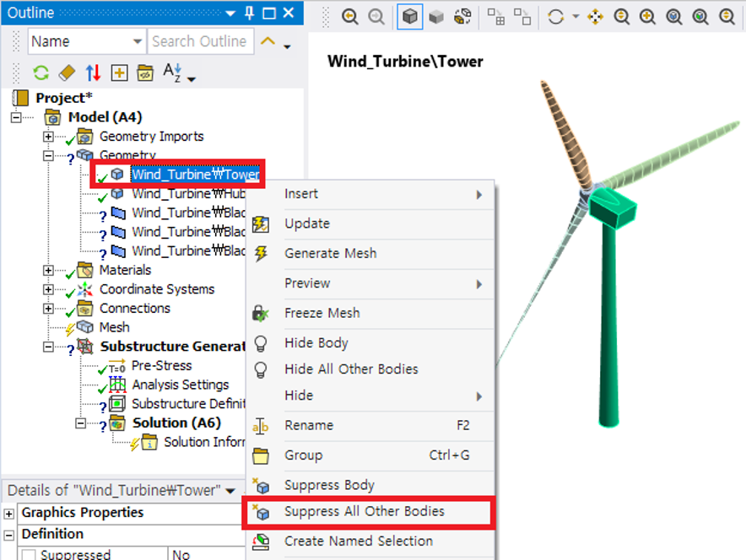The image size is (746, 560).
Task: Click the red-blue Sort arrows icon
Action: pyautogui.click(x=93, y=73)
